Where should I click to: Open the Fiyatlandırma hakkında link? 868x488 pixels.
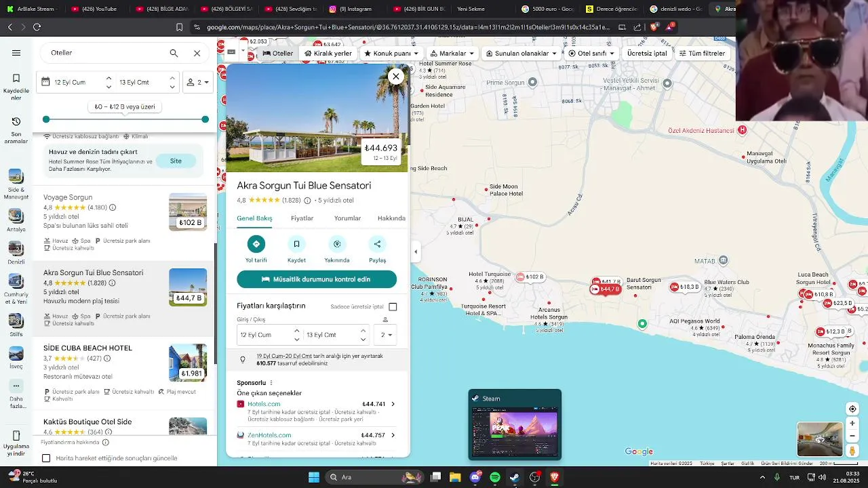[x=70, y=443]
